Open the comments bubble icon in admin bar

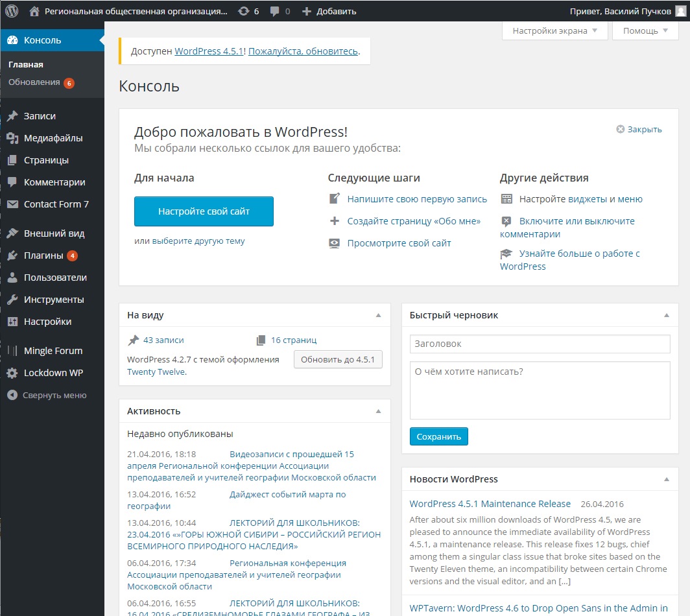tap(274, 12)
